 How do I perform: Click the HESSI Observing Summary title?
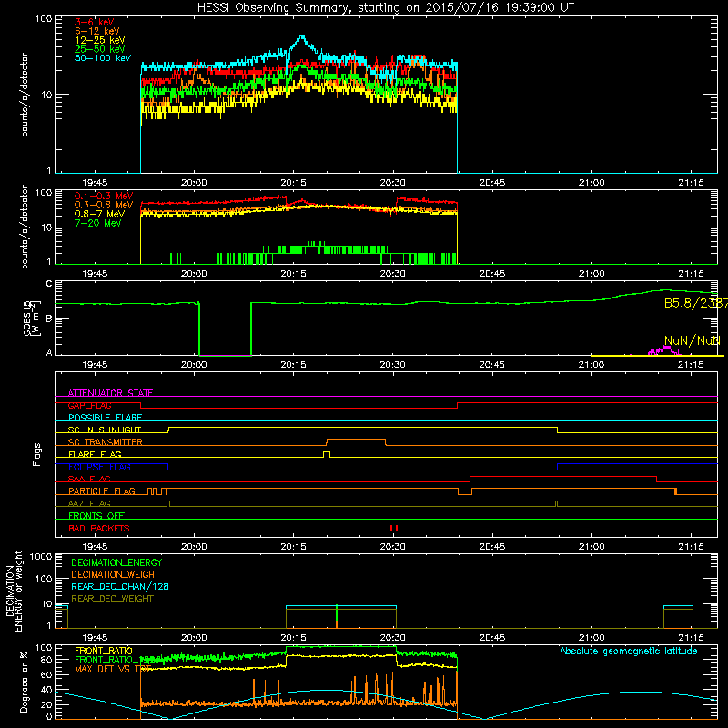[x=386, y=8]
